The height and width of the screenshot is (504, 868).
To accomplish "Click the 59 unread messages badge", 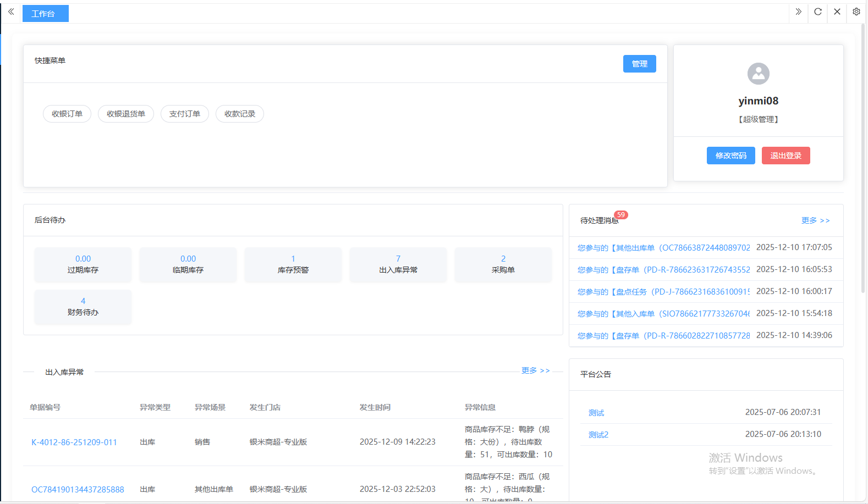I will (x=621, y=215).
